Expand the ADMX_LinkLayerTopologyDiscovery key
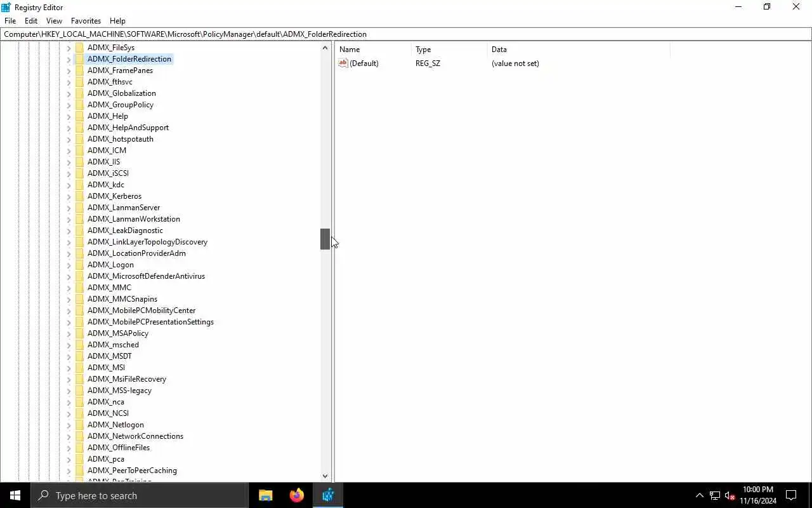 tap(69, 242)
